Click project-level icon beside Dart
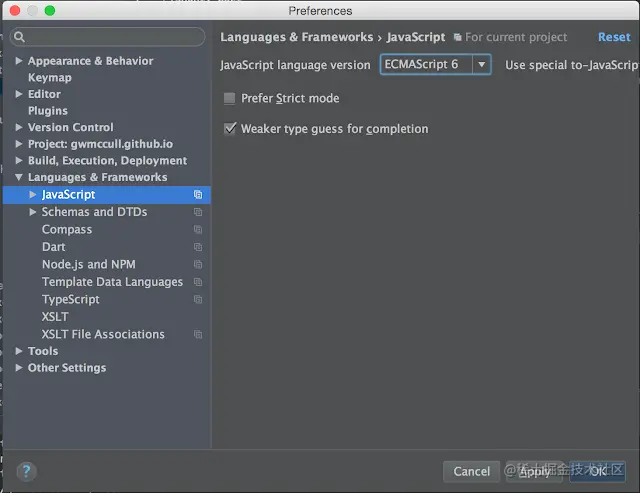The width and height of the screenshot is (640, 493). tap(198, 247)
